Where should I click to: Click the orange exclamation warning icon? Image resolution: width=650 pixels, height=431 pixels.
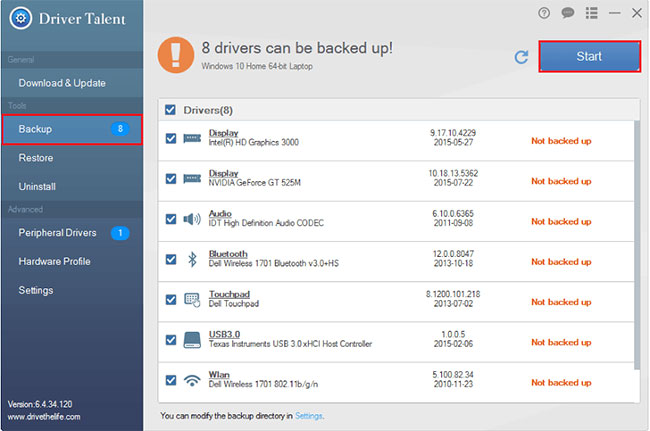[x=176, y=55]
